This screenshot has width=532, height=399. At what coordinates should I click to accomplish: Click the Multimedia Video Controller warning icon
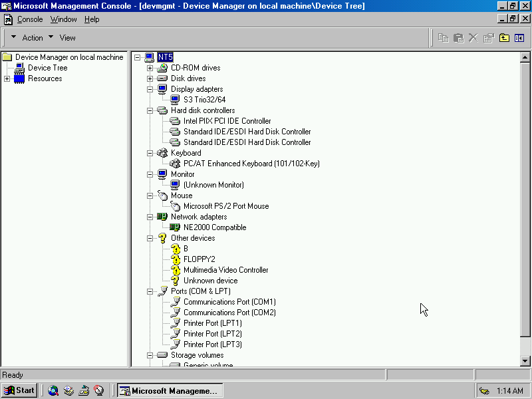tap(175, 270)
